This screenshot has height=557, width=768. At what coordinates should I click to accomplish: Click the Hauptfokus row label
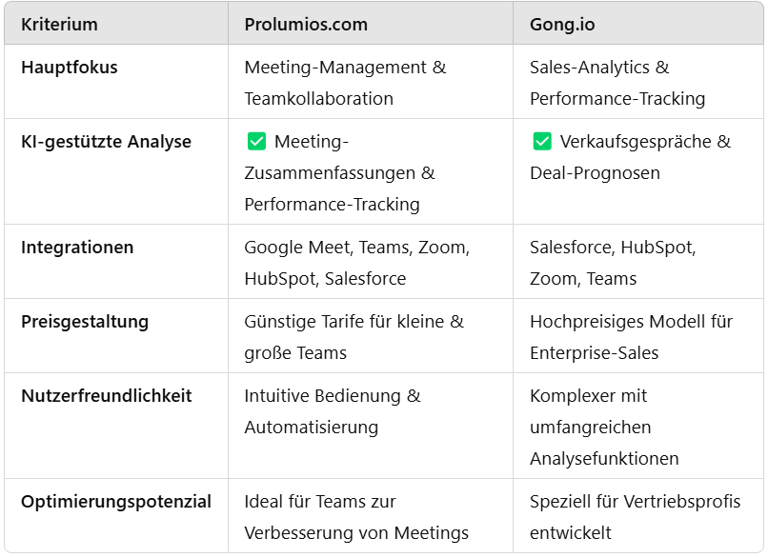(x=69, y=68)
